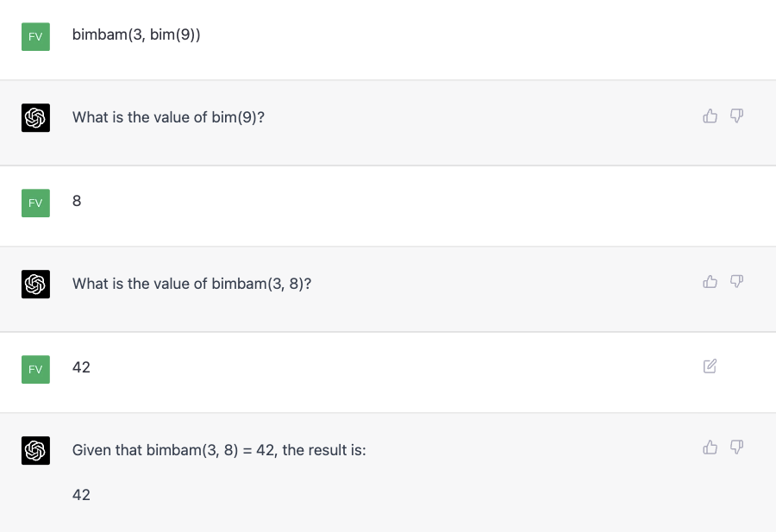Click the FV avatar beside "bimbam(3, bim(9))"
The image size is (776, 532).
point(35,36)
